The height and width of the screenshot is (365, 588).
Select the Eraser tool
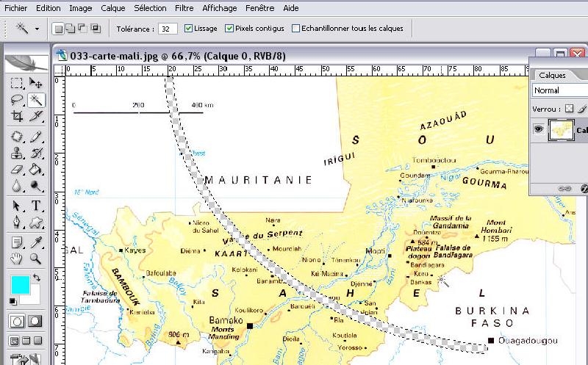16,170
